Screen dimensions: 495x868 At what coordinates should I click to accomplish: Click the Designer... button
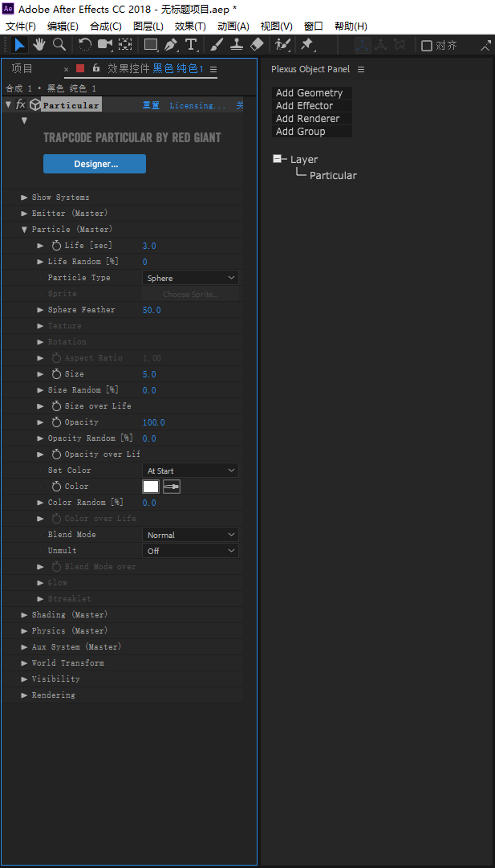point(95,164)
